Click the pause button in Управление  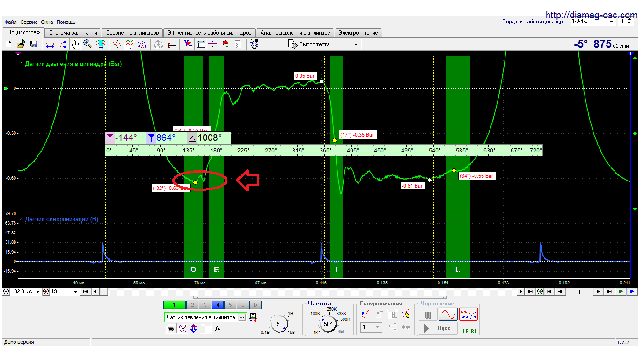[x=427, y=314]
